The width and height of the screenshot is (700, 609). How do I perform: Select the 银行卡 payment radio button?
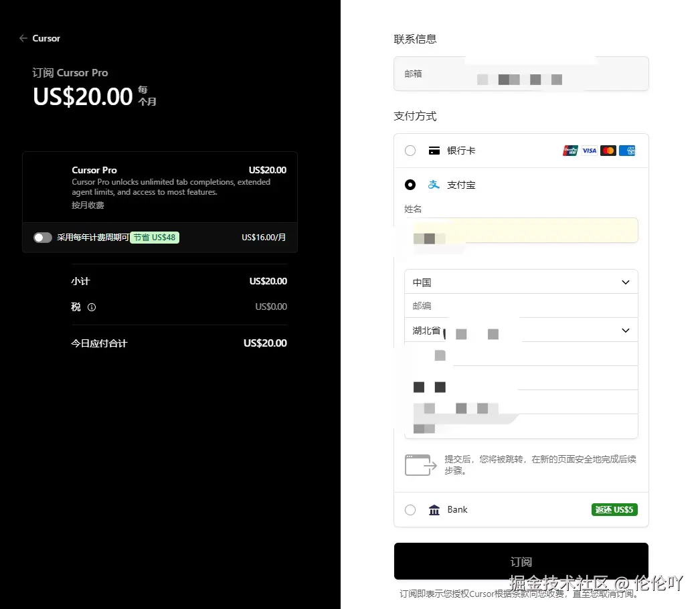410,150
